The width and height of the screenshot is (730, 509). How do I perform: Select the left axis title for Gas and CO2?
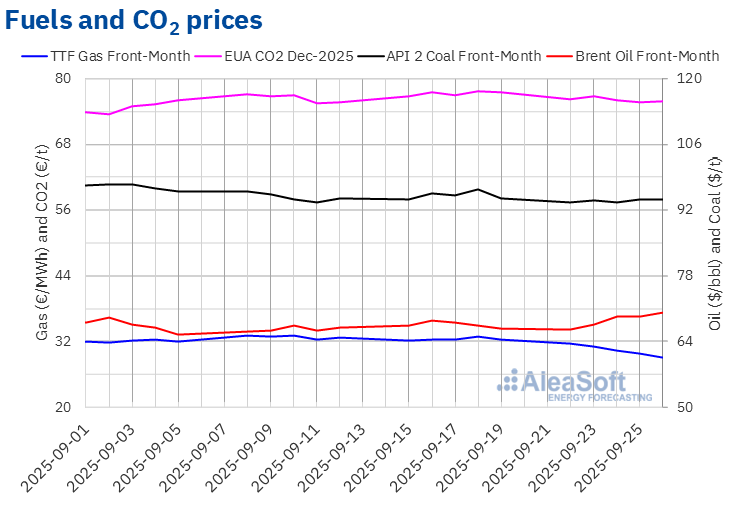(x=42, y=243)
